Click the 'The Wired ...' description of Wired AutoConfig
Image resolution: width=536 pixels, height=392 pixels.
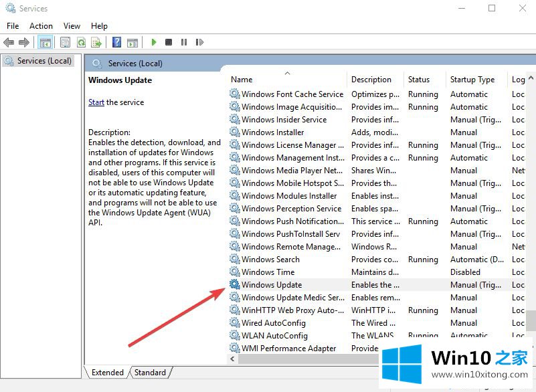tap(373, 323)
